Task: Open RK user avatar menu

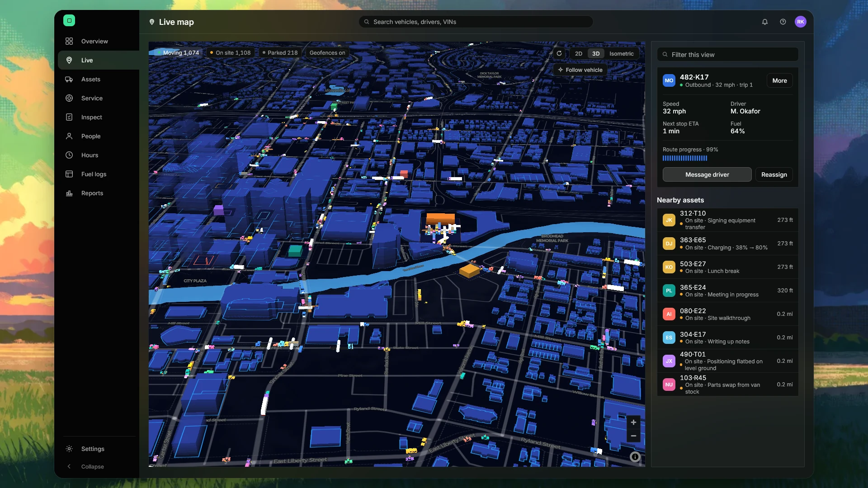Action: (801, 22)
